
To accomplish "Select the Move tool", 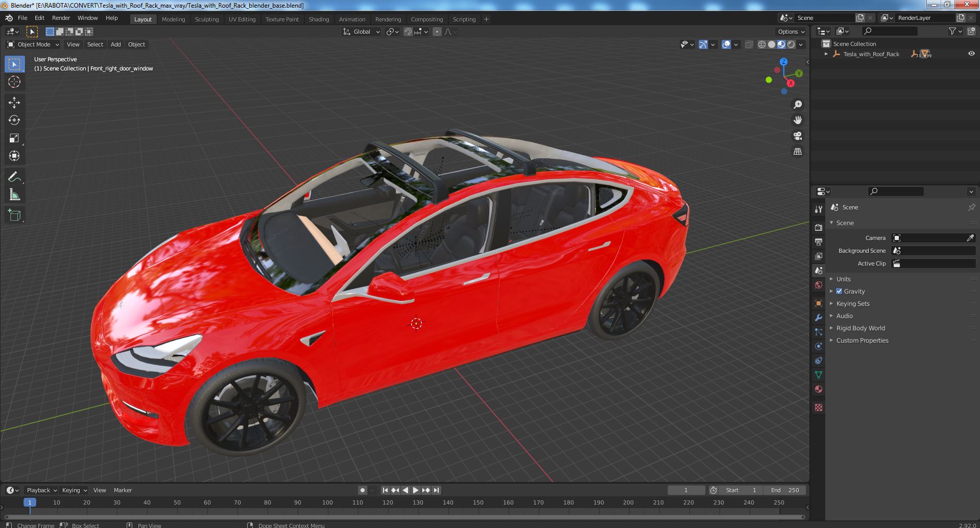I will (x=14, y=103).
